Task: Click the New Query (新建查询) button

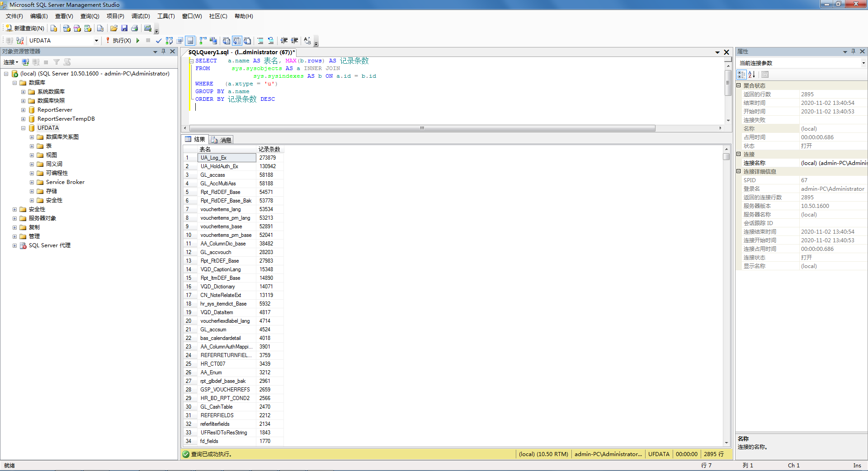Action: point(25,28)
